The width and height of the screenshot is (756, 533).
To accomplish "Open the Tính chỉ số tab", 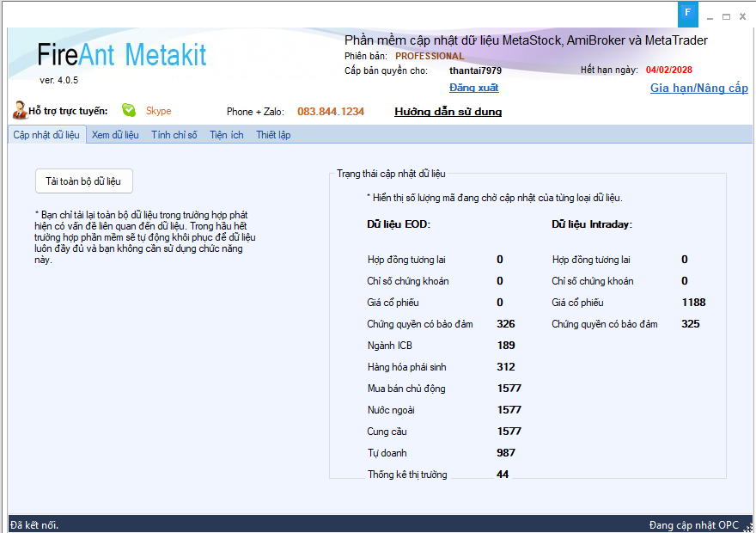I will coord(174,135).
